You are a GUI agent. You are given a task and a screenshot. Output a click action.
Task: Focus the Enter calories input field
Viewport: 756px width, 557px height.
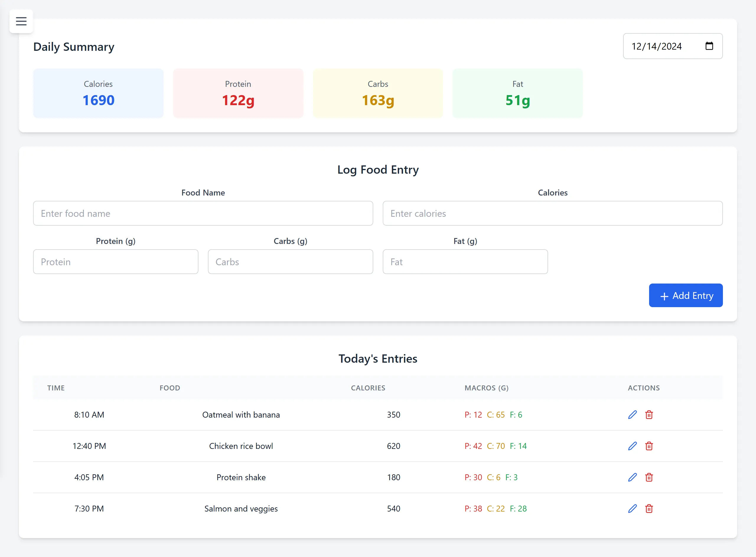(x=553, y=214)
